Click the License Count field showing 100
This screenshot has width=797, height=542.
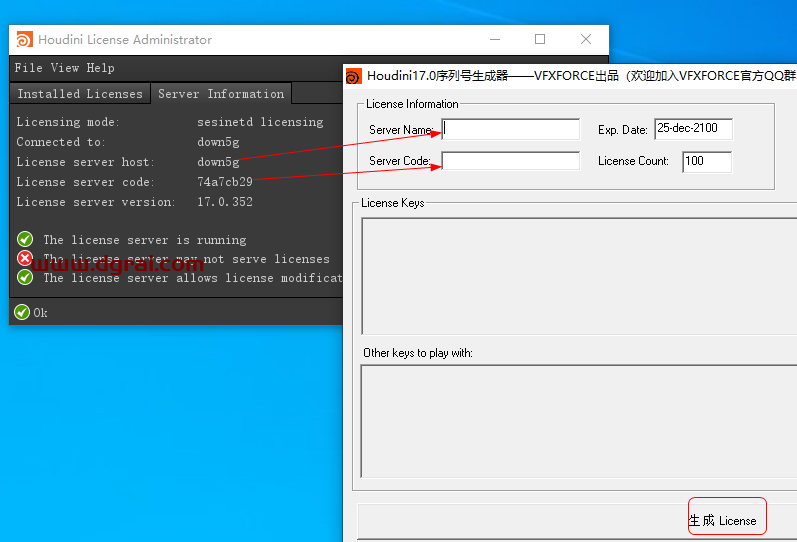point(707,162)
